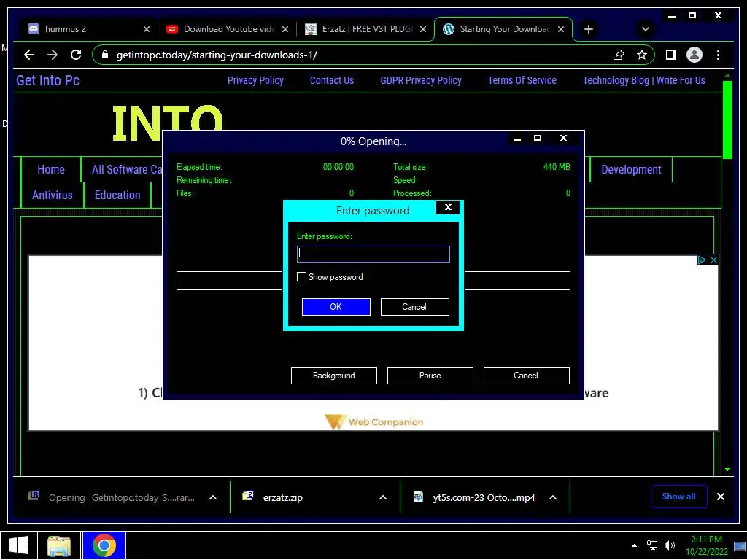Close the Starting Your Download tab
The height and width of the screenshot is (560, 747).
tap(561, 29)
